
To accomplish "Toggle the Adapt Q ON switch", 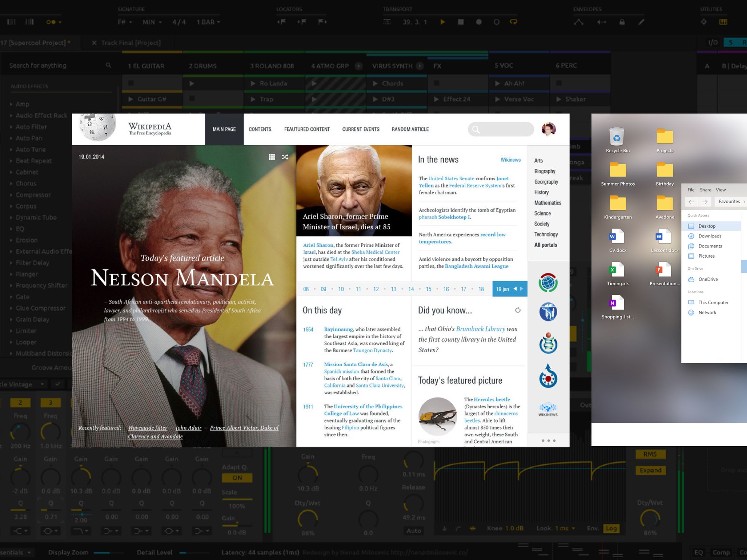I will (x=237, y=478).
